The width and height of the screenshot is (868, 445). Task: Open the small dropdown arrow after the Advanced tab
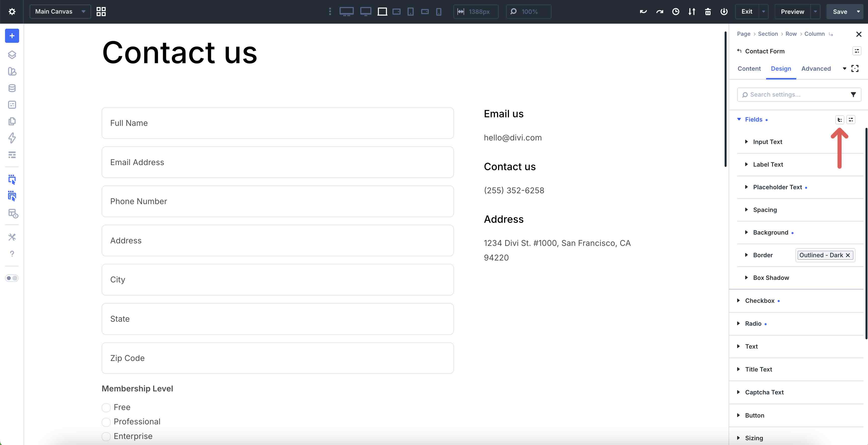click(844, 68)
